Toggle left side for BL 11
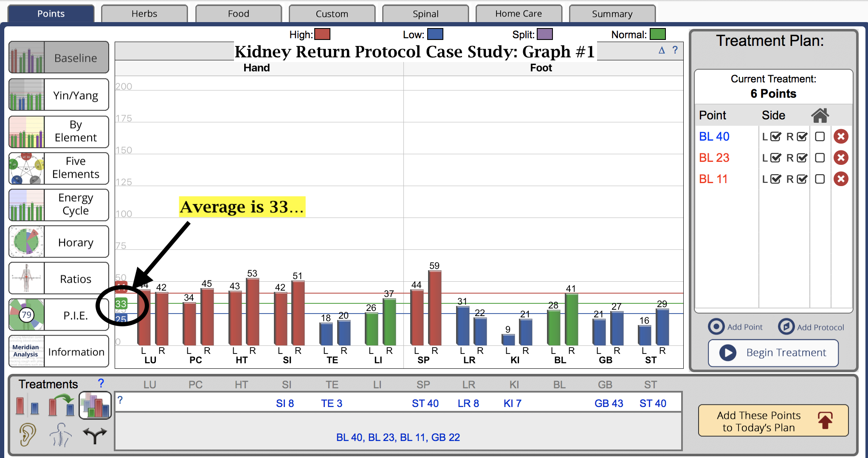 pos(776,179)
